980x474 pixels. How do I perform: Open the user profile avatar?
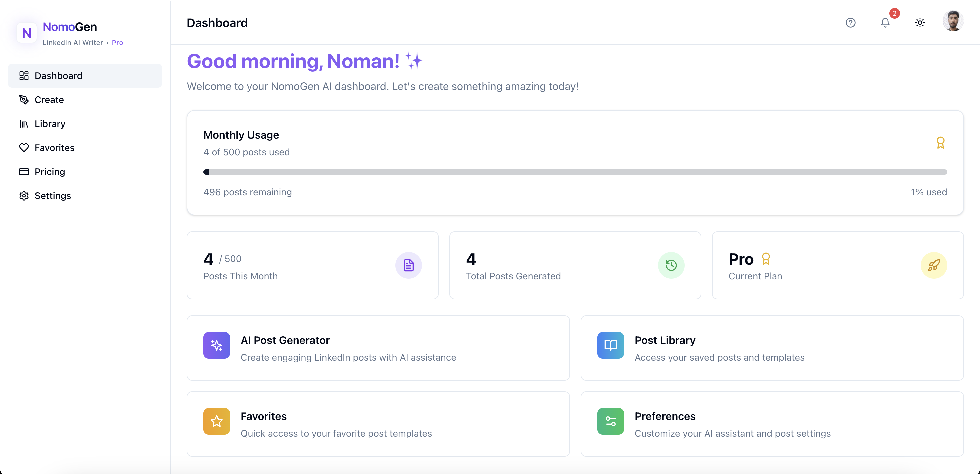tap(953, 21)
